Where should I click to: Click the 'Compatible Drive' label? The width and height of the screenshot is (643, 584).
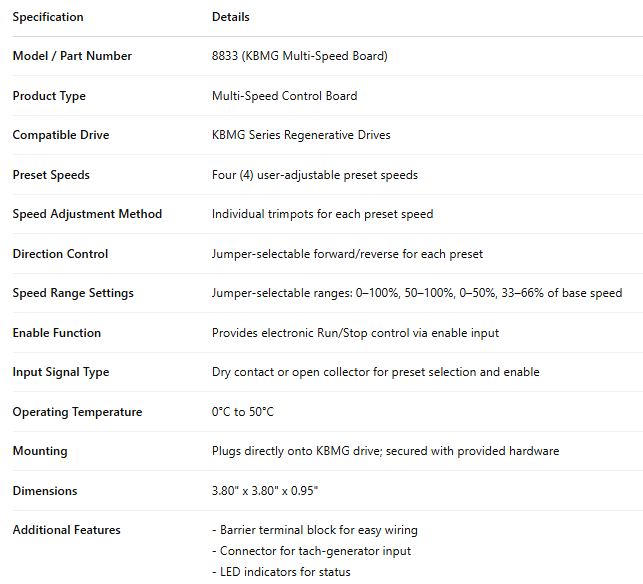61,135
